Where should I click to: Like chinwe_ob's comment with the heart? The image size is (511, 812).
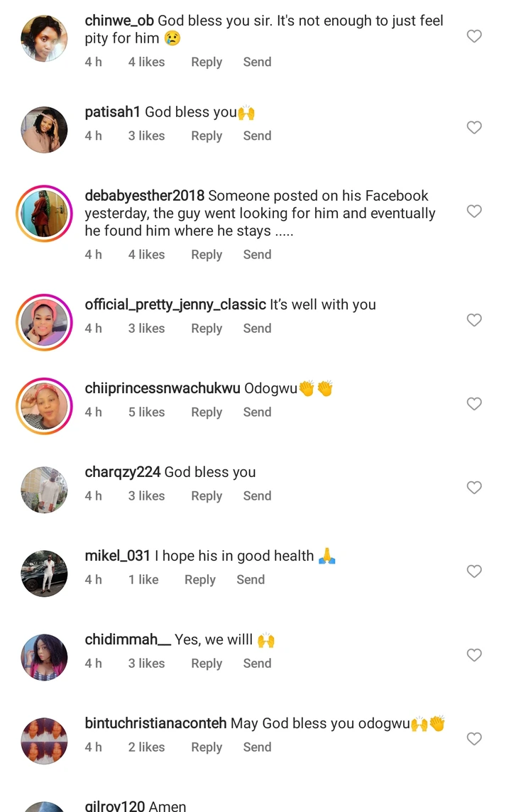pos(474,36)
